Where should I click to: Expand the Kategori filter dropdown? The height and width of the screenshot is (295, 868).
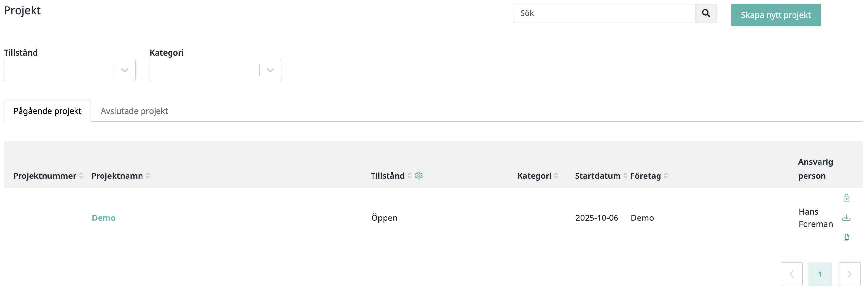click(x=270, y=70)
